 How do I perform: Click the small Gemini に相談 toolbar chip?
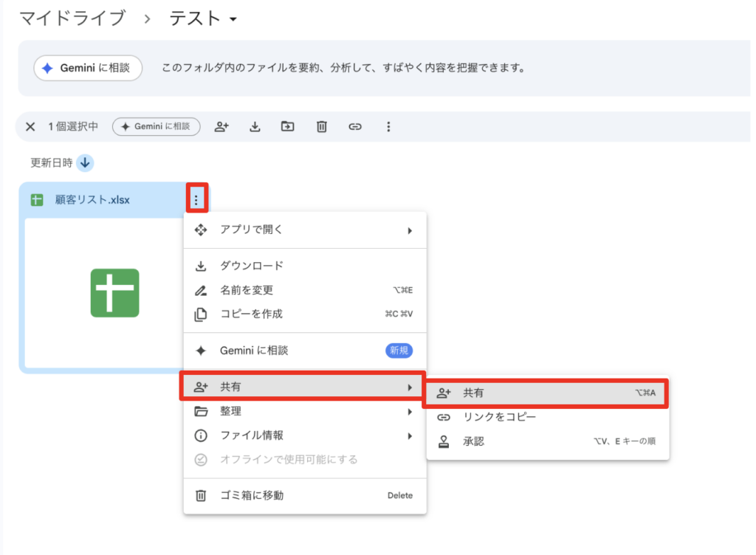coord(157,127)
